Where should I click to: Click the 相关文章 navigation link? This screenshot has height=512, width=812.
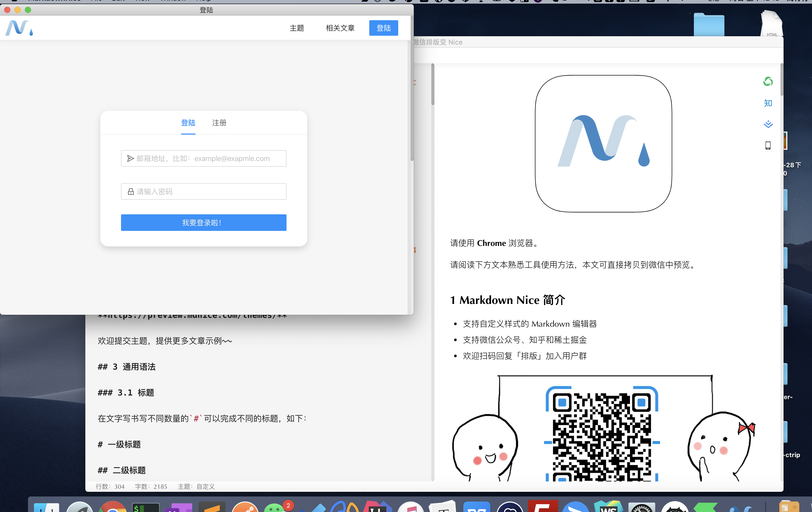[340, 28]
